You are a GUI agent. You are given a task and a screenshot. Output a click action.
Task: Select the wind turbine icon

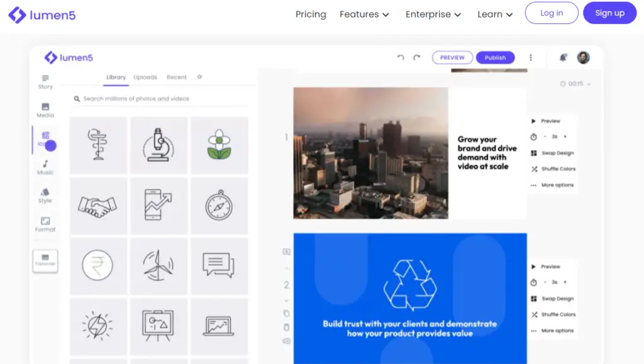tap(159, 266)
